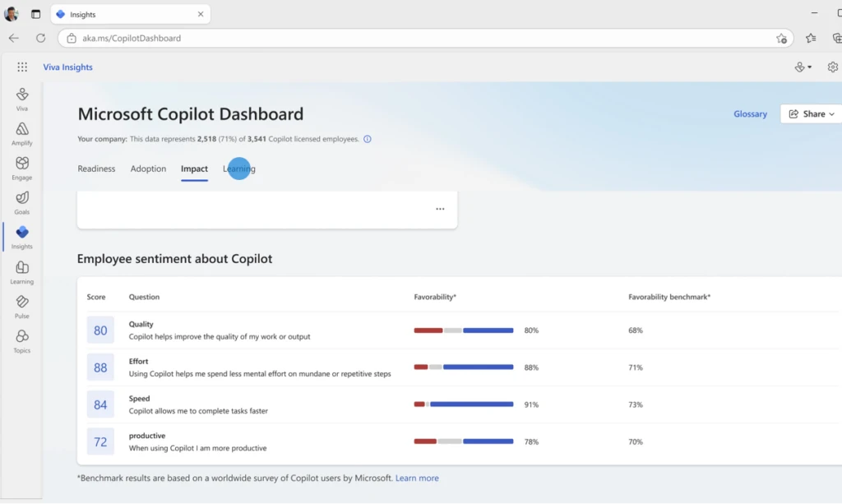Switch to the Readiness tab
842x504 pixels.
(x=96, y=169)
